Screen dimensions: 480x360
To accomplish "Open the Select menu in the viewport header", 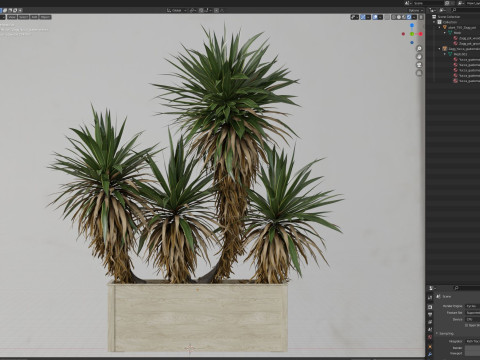I will tap(23, 17).
